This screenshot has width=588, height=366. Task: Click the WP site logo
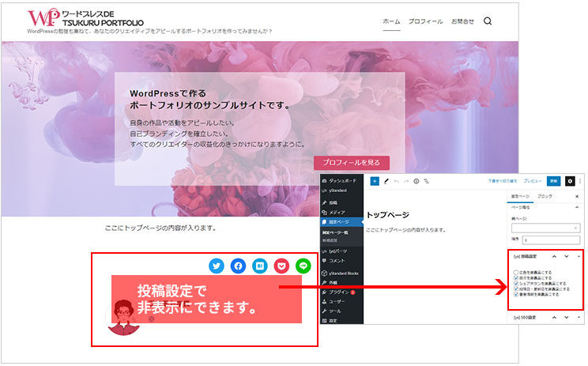point(44,17)
